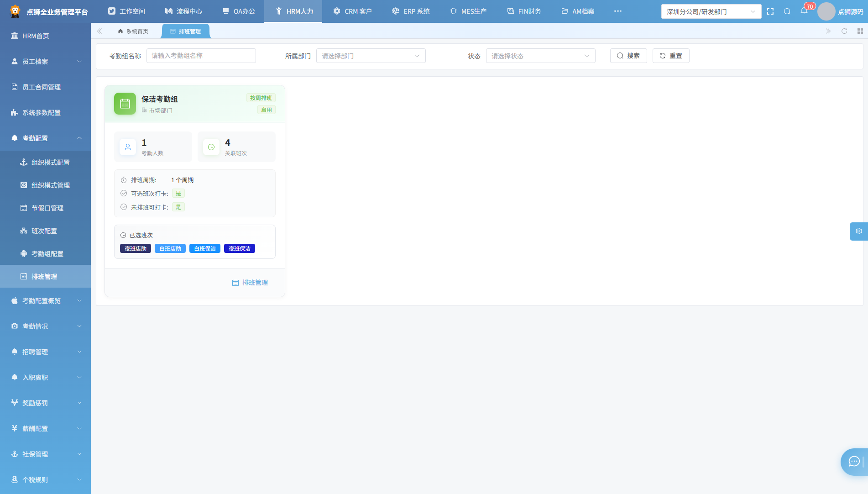Open notifications bell with 70 badge

804,11
